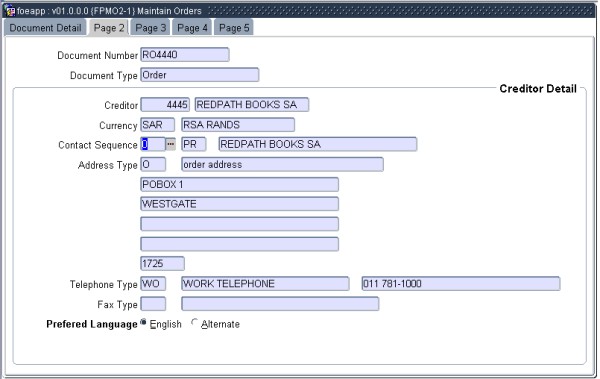Screen dimensions: 600x379
Task: Click the WESTGATE address line field
Action: 240,204
